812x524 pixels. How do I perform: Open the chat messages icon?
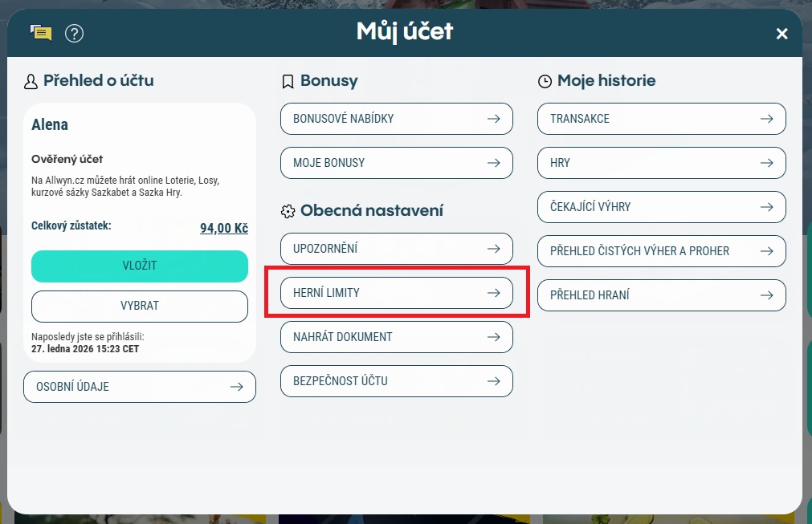pos(41,33)
